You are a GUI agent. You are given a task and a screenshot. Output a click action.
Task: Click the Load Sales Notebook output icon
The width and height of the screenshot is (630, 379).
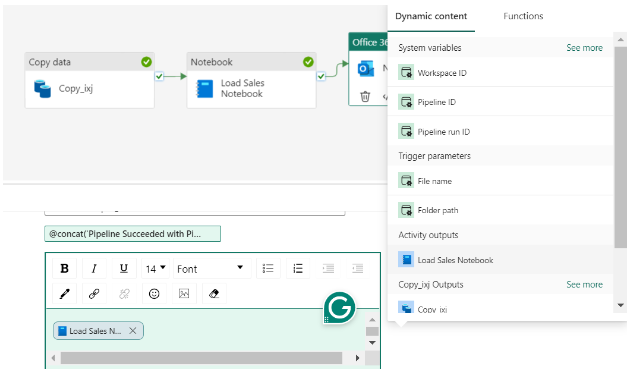(x=406, y=260)
